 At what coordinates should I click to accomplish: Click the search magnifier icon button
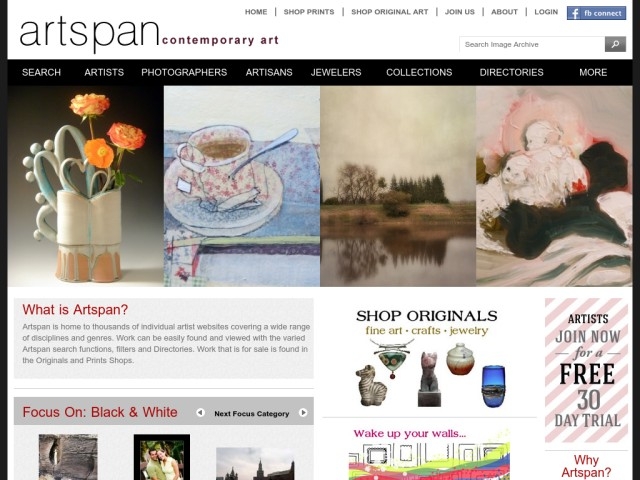pyautogui.click(x=615, y=44)
